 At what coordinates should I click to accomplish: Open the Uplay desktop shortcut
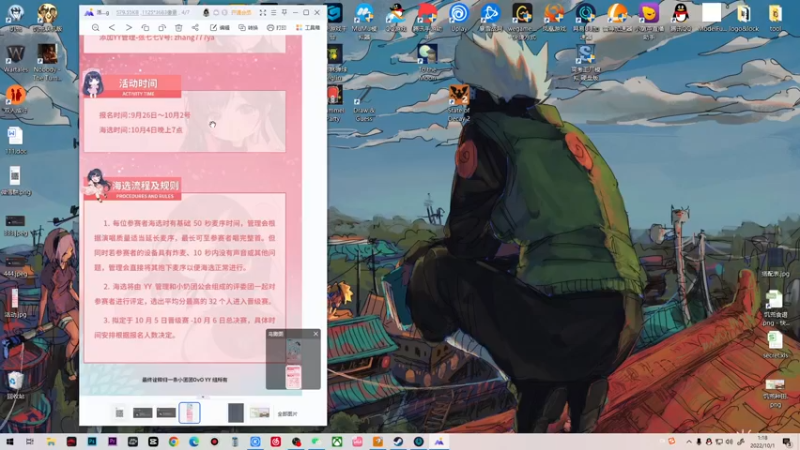coord(459,16)
